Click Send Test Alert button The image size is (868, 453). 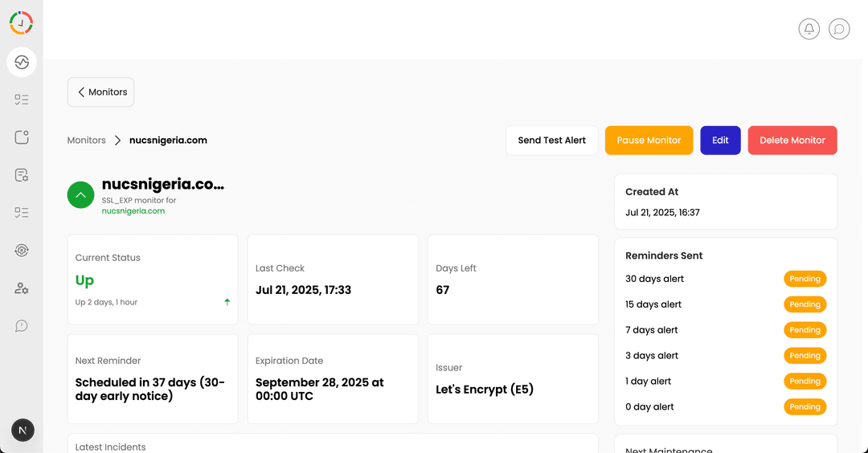551,141
